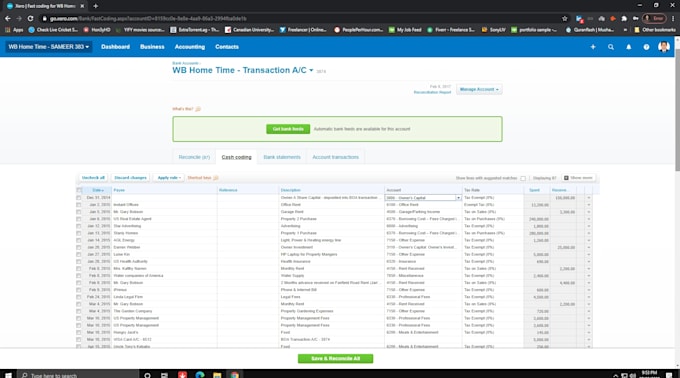
Task: Tick the checkbox for Star Advertising row
Action: click(x=78, y=226)
